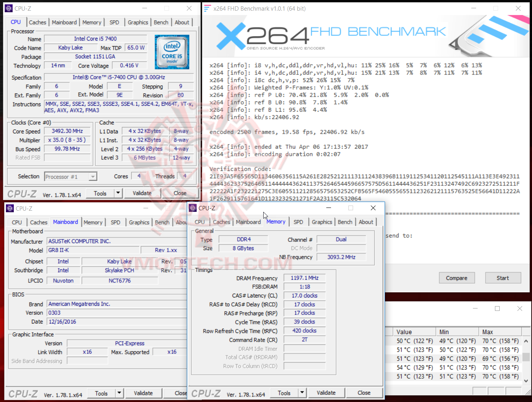Screen dimensions: 532x402
Task: Click the scrollbar down arrow in the temperature window
Action: point(526,381)
